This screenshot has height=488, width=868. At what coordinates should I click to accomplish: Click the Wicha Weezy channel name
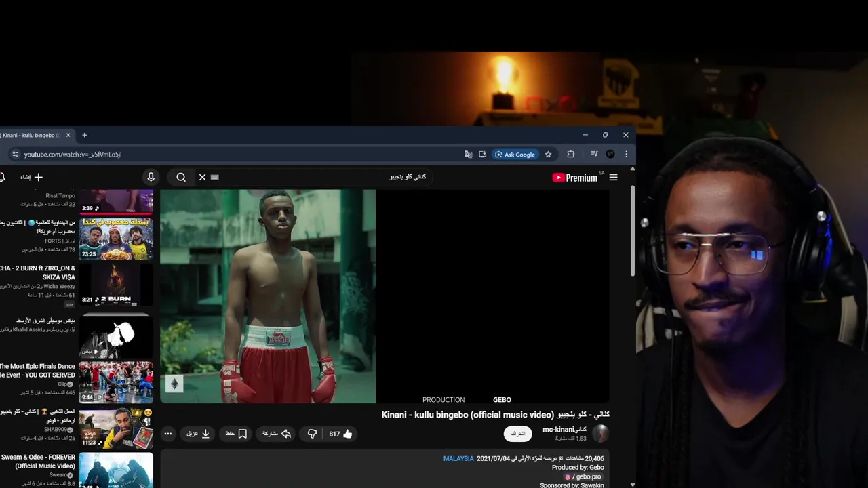point(59,287)
